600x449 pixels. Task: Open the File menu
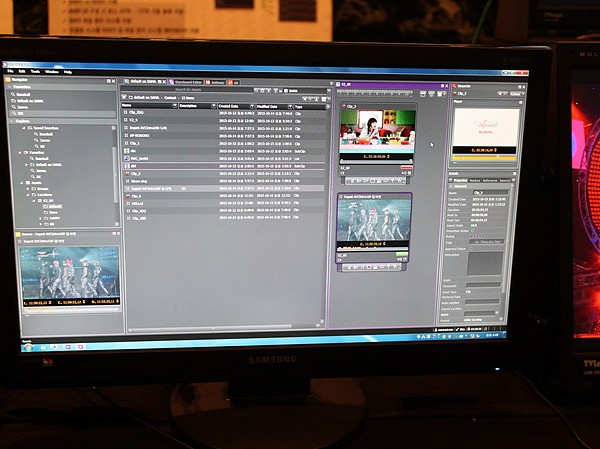pos(10,71)
